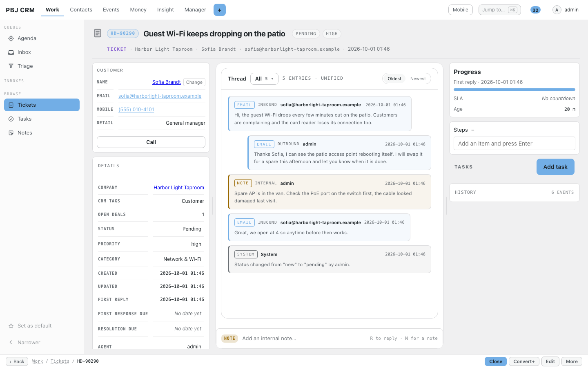Click the Change customer button

pyautogui.click(x=194, y=82)
